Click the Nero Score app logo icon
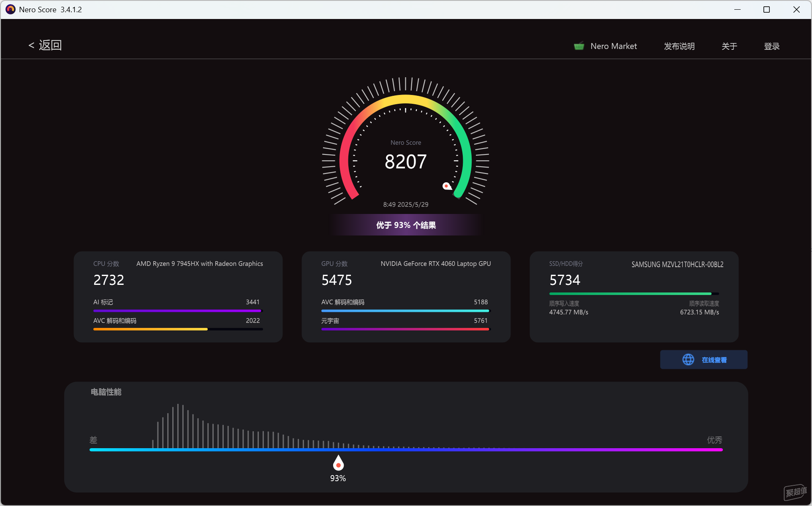Image resolution: width=812 pixels, height=506 pixels. (x=10, y=9)
